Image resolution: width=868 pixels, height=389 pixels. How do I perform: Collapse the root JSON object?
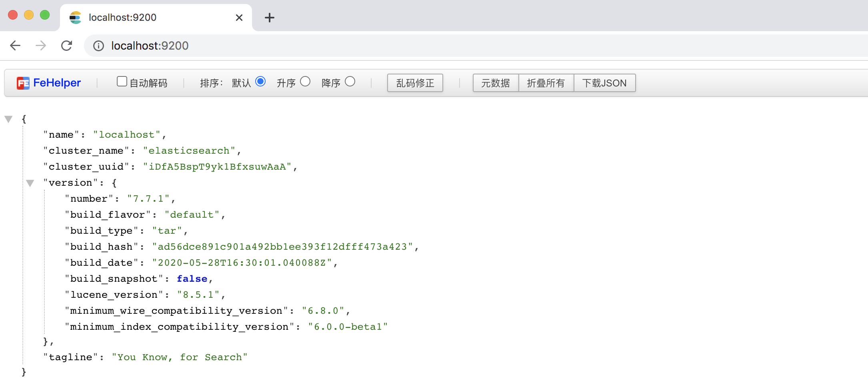click(8, 119)
